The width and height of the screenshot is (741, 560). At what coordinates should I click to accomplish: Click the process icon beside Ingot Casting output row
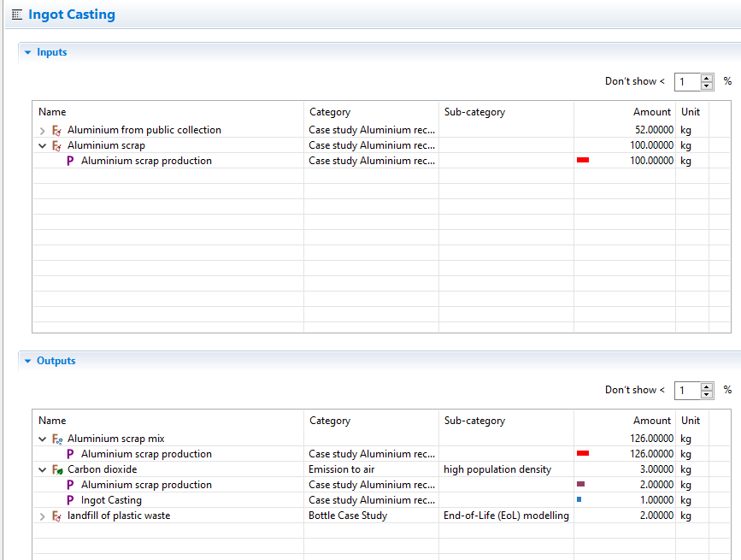pos(70,501)
